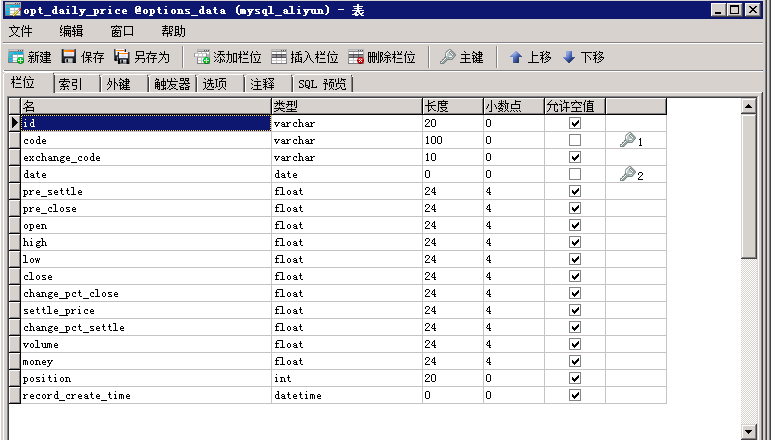The image size is (771, 440).
Task: Click the 允许空值 (Allow Null) column header
Action: 575,106
